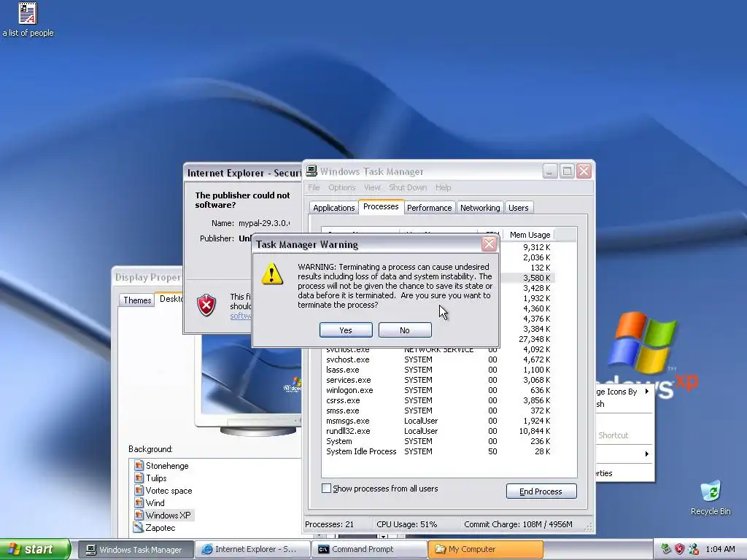The height and width of the screenshot is (560, 747).
Task: Open Themes tab in Display Properties
Action: (137, 300)
